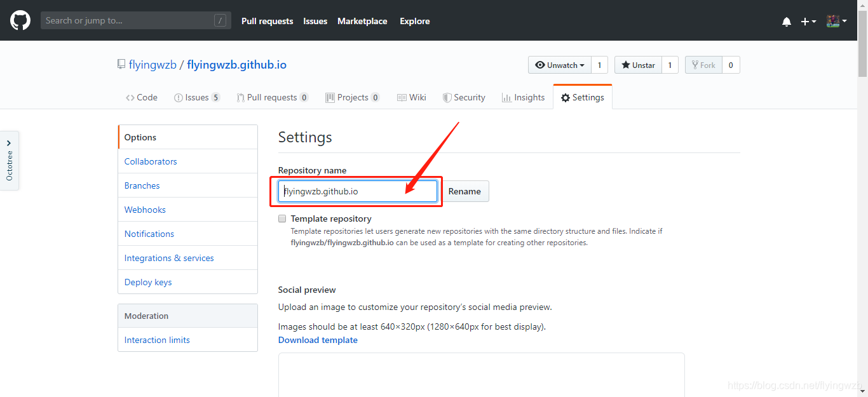868x397 pixels.
Task: Switch to the repository Issues tab
Action: point(197,97)
